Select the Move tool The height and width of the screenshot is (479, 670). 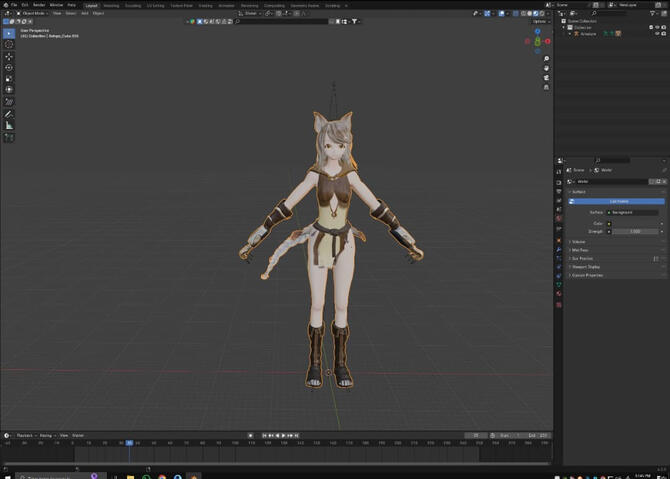click(9, 56)
